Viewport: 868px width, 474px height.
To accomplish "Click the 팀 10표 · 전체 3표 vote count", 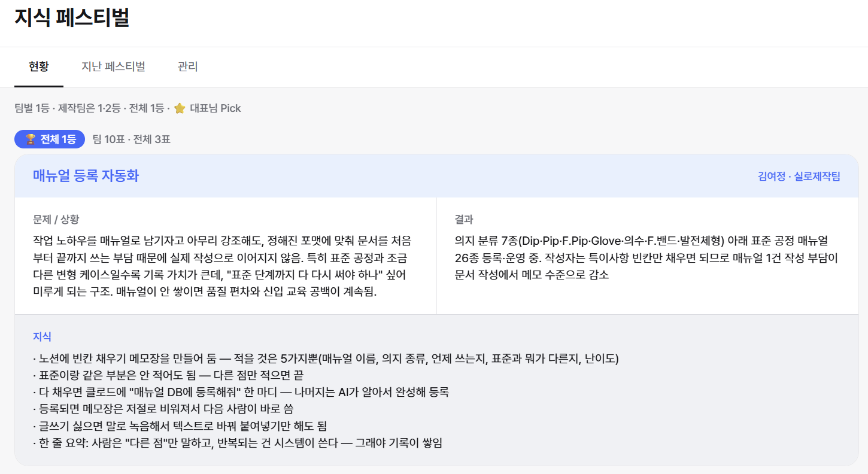I will 132,139.
